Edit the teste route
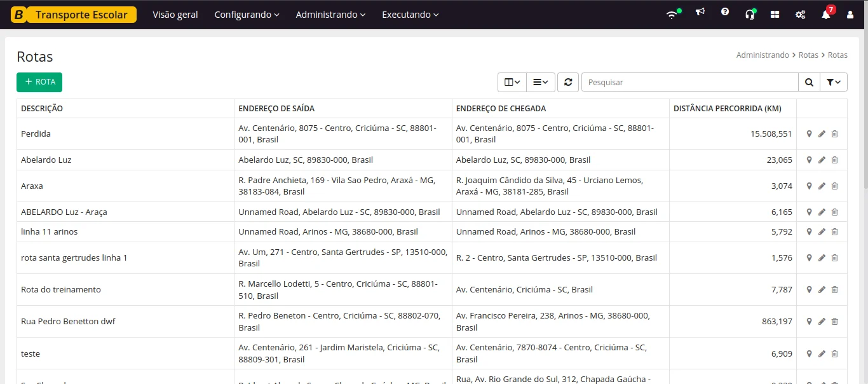The height and width of the screenshot is (384, 868). pyautogui.click(x=822, y=353)
